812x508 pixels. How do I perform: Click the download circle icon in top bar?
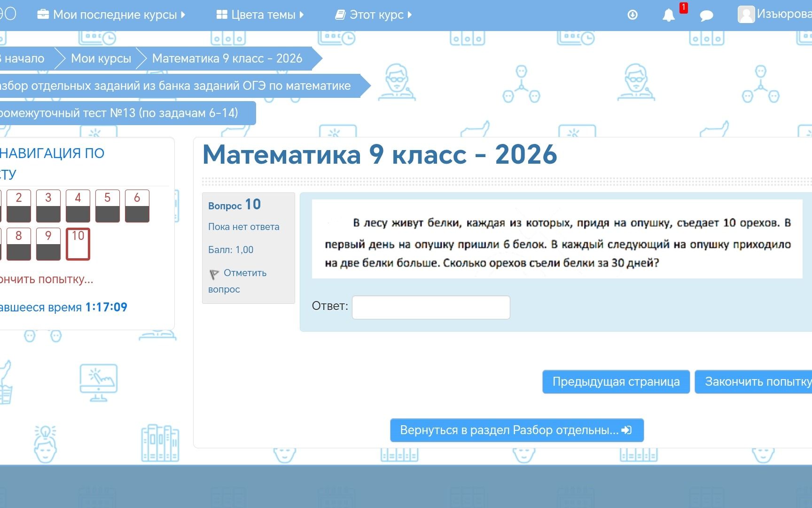point(632,15)
